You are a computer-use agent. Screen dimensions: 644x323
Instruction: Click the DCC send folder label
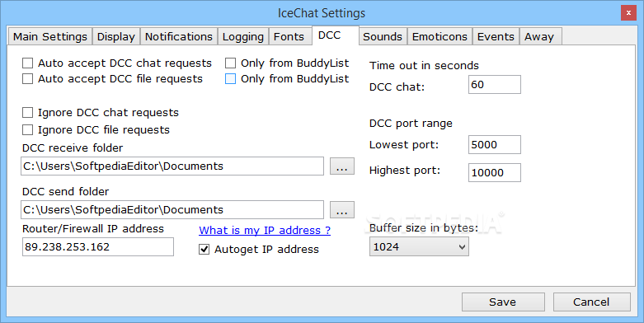click(66, 192)
